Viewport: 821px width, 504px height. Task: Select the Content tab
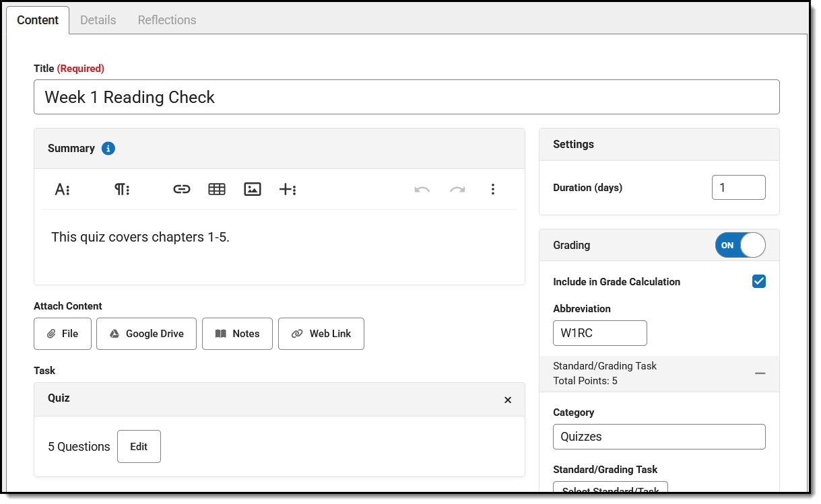tap(38, 20)
